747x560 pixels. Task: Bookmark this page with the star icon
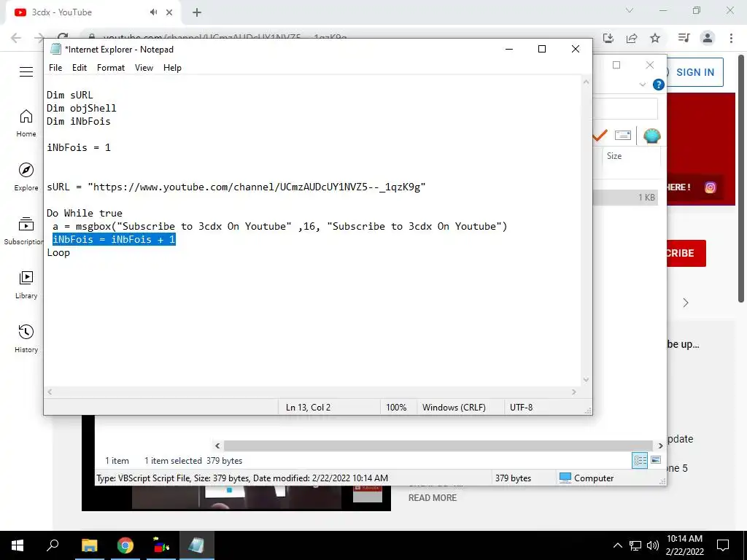point(655,38)
